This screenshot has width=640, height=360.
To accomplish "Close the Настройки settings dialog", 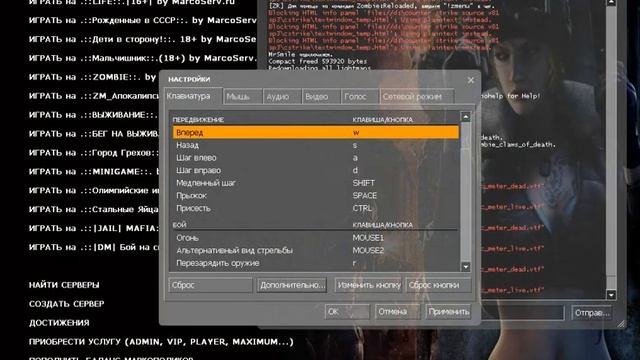I will click(471, 80).
